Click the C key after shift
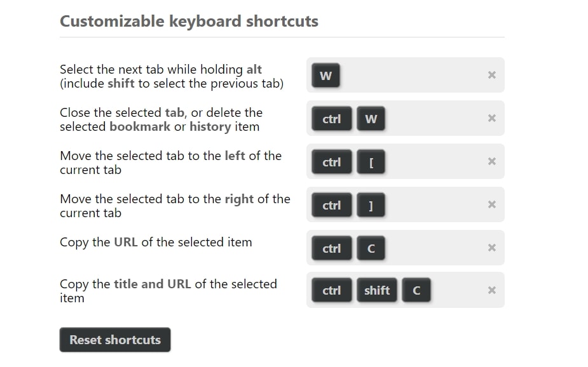 [x=416, y=290]
